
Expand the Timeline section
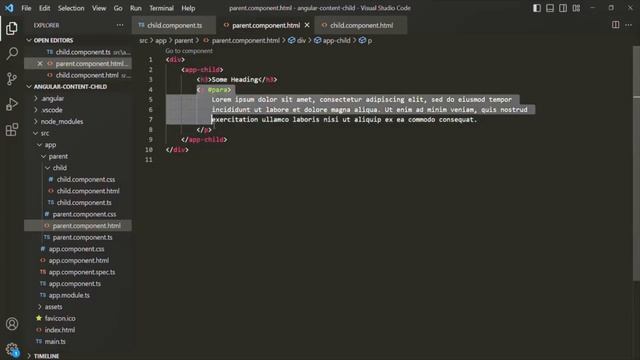(46, 356)
